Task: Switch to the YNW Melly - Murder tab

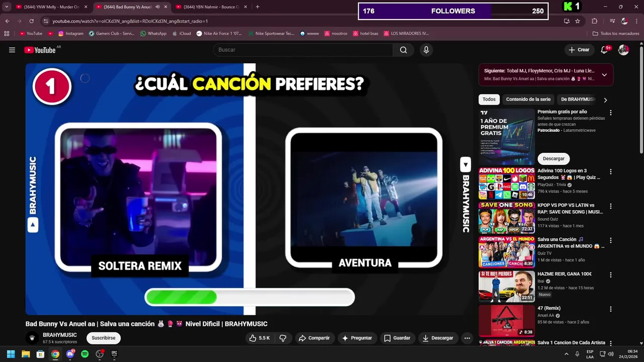Action: click(x=51, y=7)
